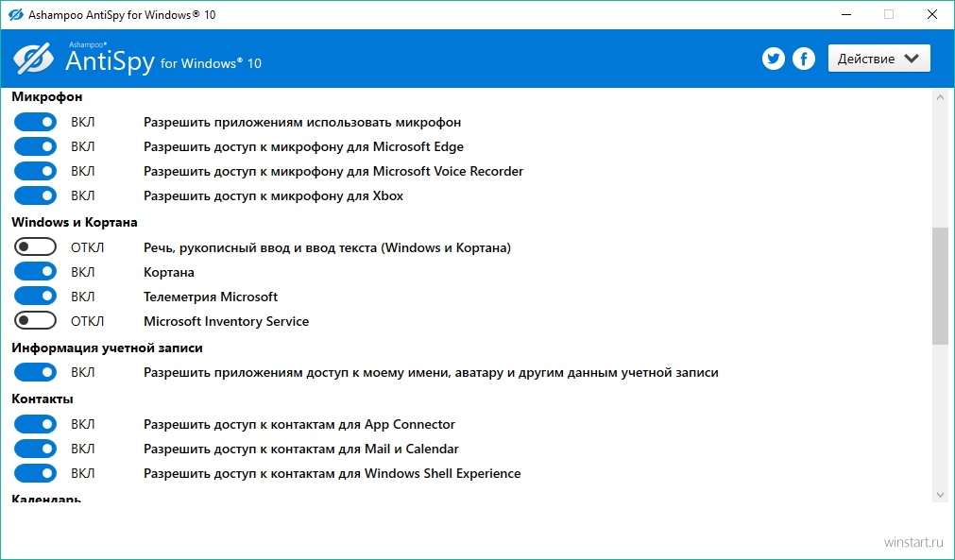
Task: Toggle account info access for apps
Action: tap(35, 372)
